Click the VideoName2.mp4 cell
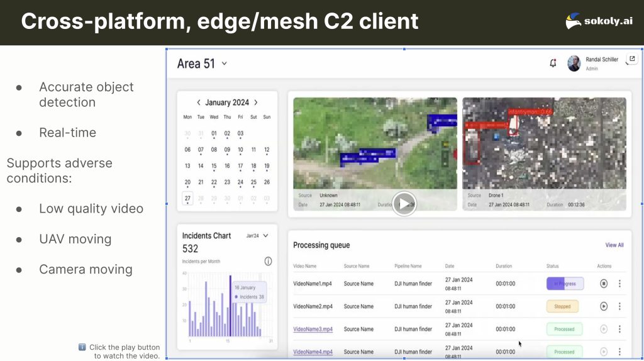This screenshot has width=644, height=361. 313,306
